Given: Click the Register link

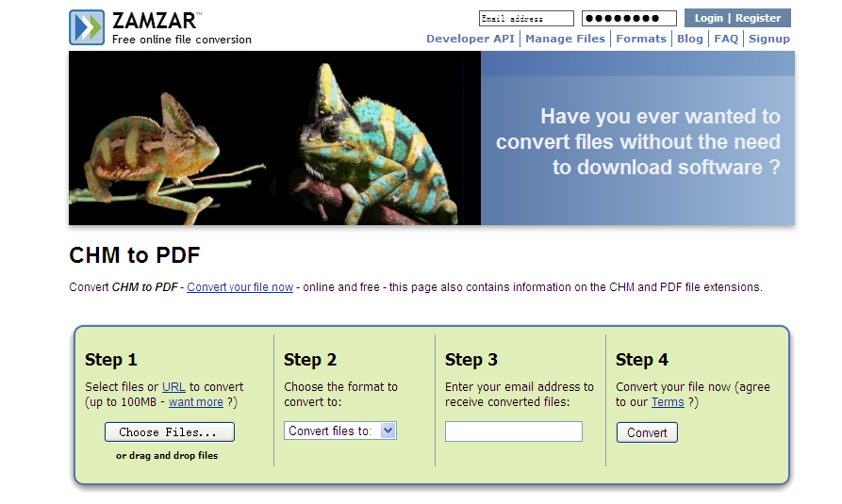Looking at the screenshot, I should pyautogui.click(x=758, y=18).
